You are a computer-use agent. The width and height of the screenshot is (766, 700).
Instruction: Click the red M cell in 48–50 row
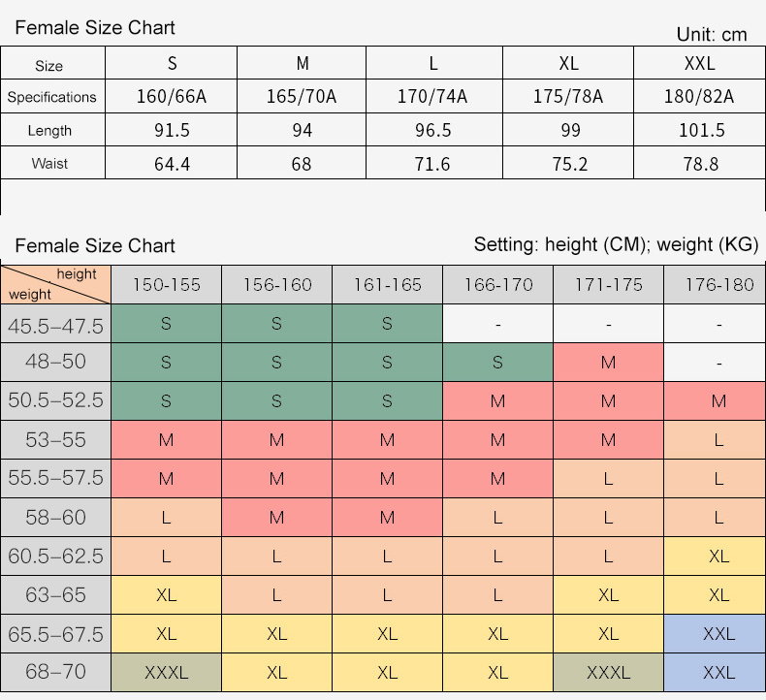608,363
